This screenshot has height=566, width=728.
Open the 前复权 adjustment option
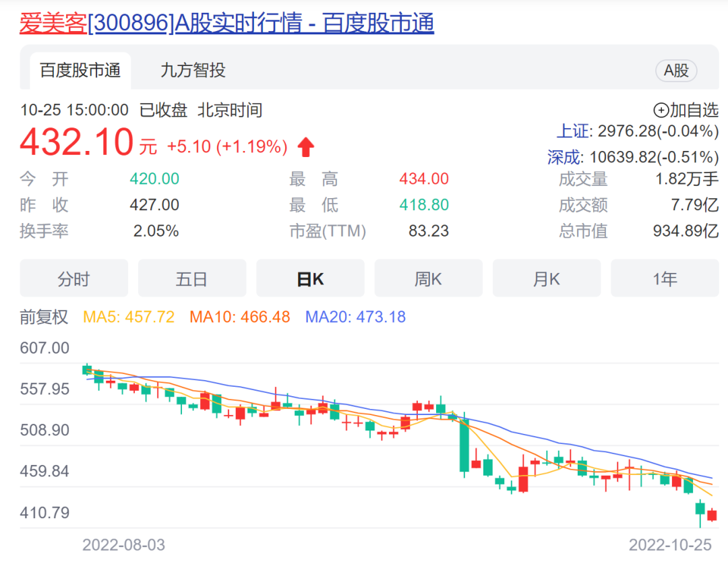click(x=44, y=317)
